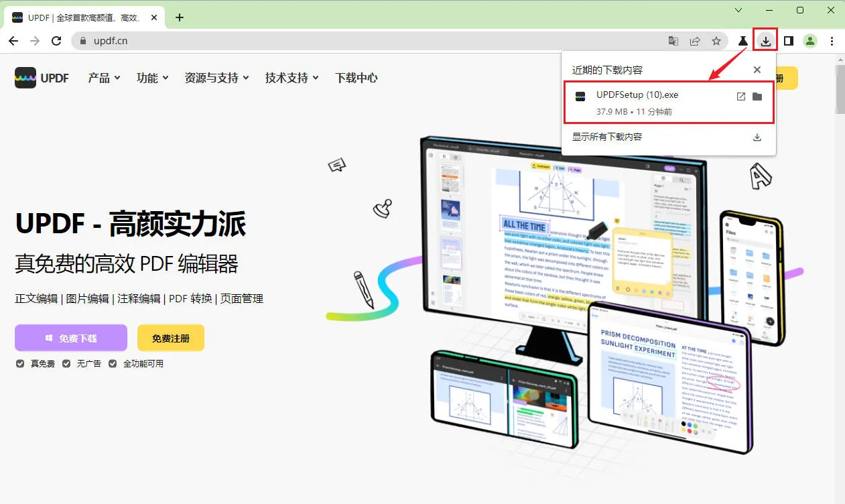The image size is (845, 504).
Task: Click the share page icon in address bar
Action: coord(695,41)
